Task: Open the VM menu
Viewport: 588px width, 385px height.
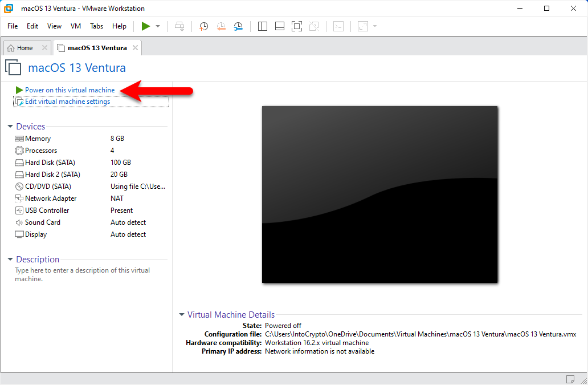Action: [76, 26]
